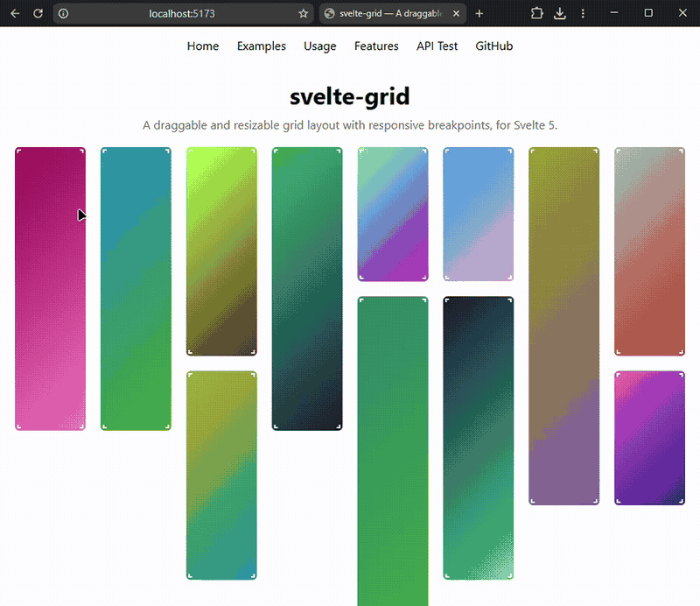The width and height of the screenshot is (700, 606).
Task: Grab bottom-left resize handle of teal-green tile
Action: point(104,426)
